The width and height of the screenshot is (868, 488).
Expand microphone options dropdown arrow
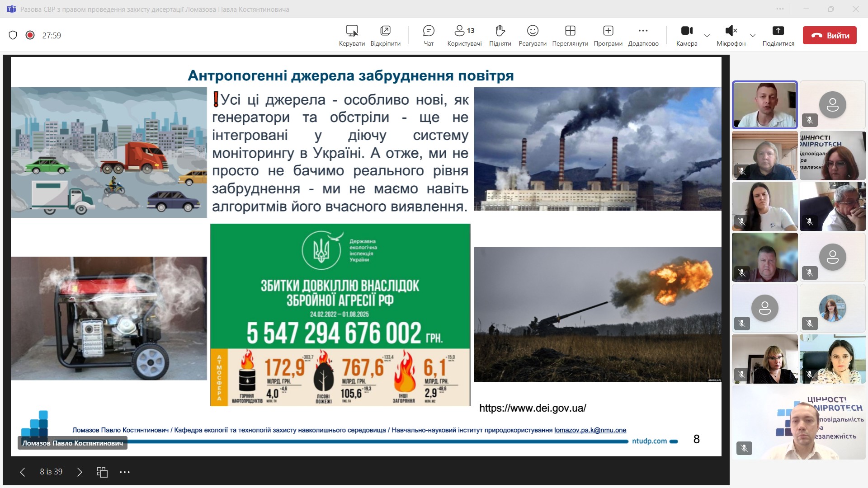(x=752, y=35)
